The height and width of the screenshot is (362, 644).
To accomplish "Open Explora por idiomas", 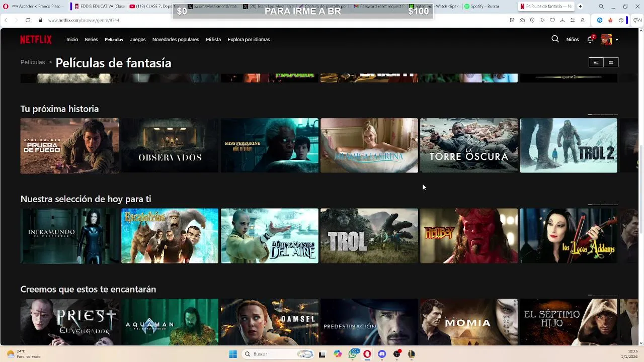I will pyautogui.click(x=249, y=39).
